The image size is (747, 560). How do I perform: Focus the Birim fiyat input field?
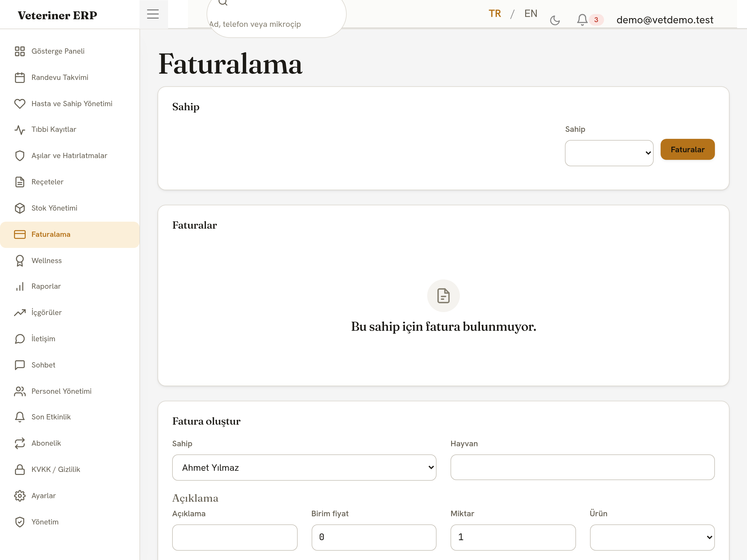(373, 537)
